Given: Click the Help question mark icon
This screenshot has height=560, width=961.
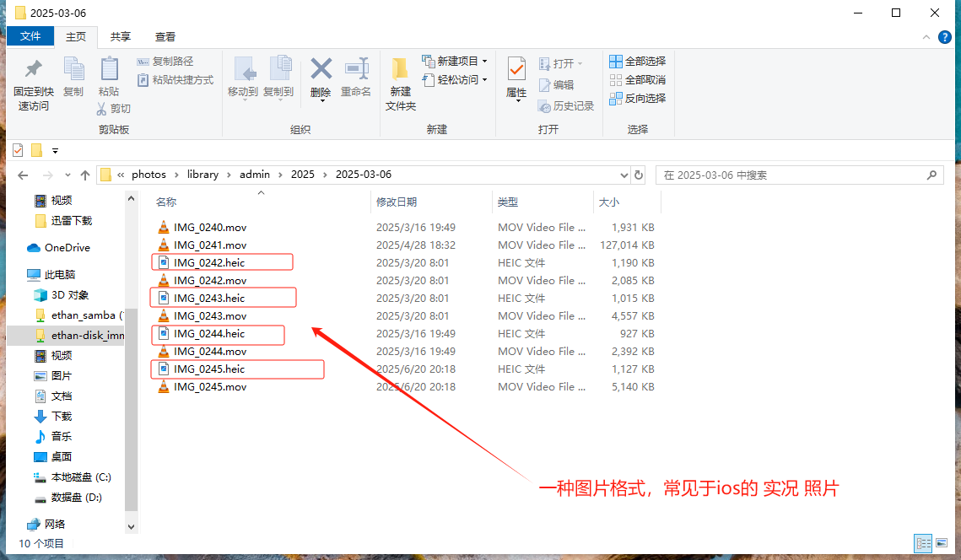Looking at the screenshot, I should point(945,37).
